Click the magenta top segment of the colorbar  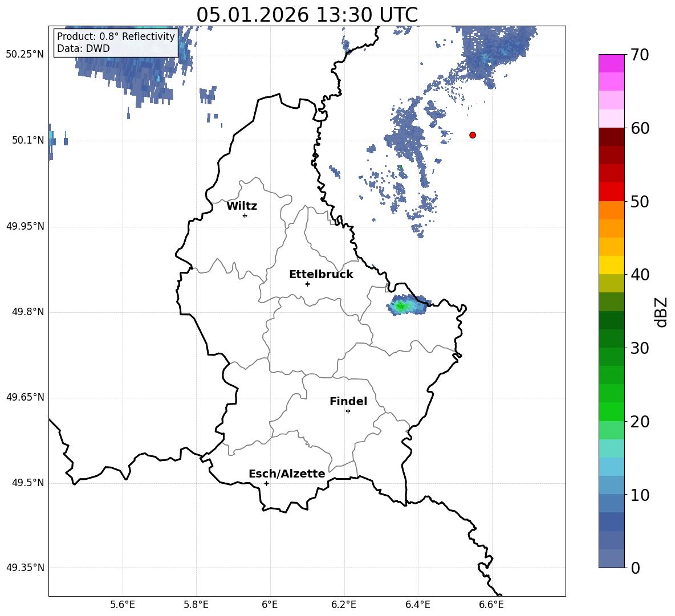point(611,63)
